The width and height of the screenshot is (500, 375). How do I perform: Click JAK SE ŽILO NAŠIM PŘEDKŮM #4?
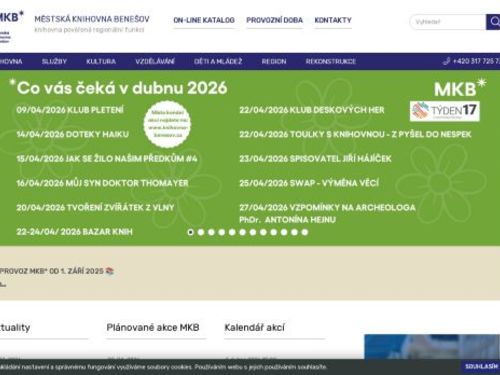click(x=107, y=159)
